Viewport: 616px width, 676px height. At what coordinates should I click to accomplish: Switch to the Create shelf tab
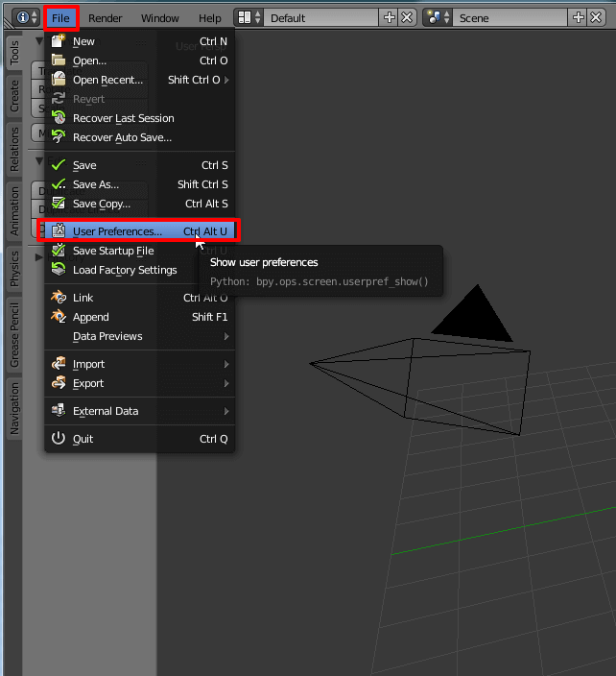14,96
